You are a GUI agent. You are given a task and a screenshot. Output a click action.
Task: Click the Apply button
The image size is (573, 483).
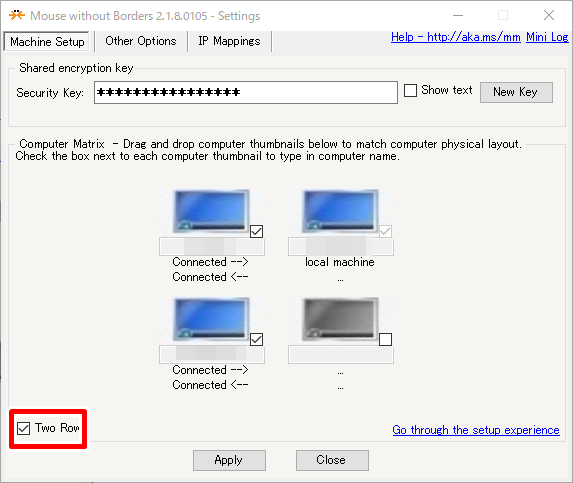pos(229,460)
